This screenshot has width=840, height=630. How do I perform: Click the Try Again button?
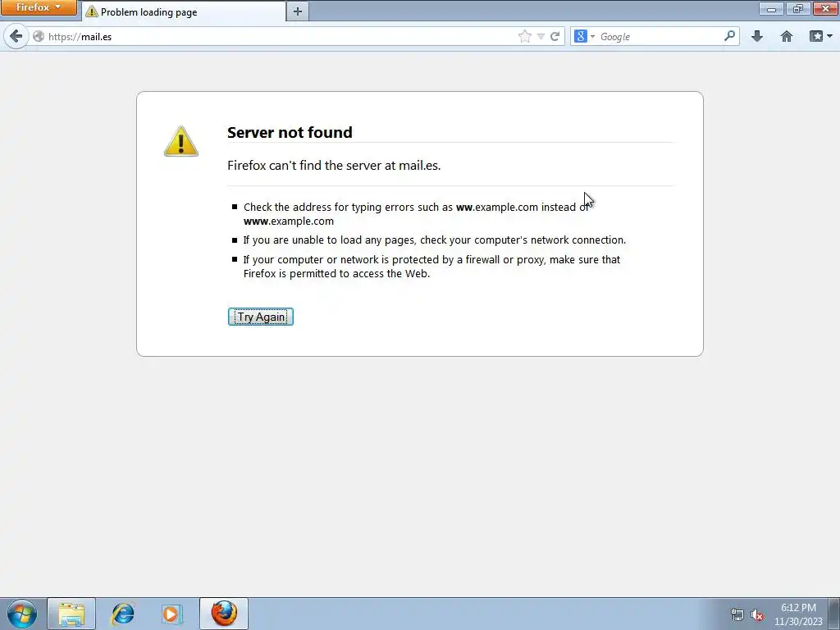coord(260,317)
